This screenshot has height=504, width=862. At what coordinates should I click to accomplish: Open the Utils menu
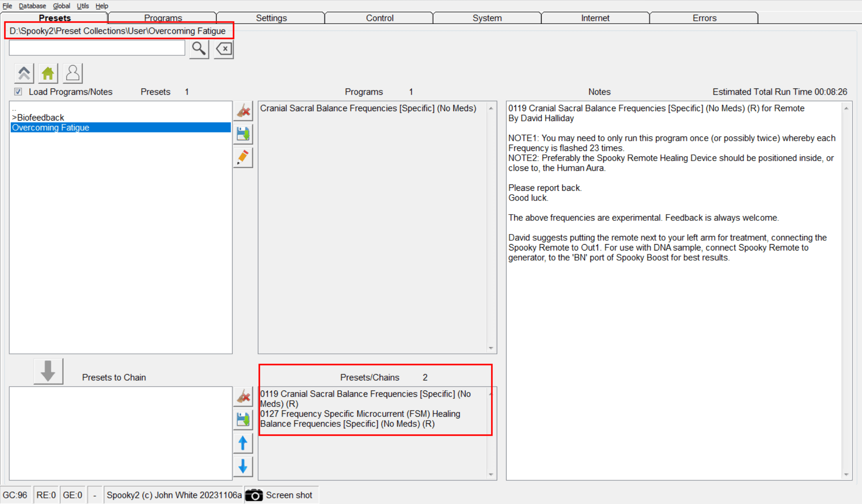pyautogui.click(x=82, y=6)
